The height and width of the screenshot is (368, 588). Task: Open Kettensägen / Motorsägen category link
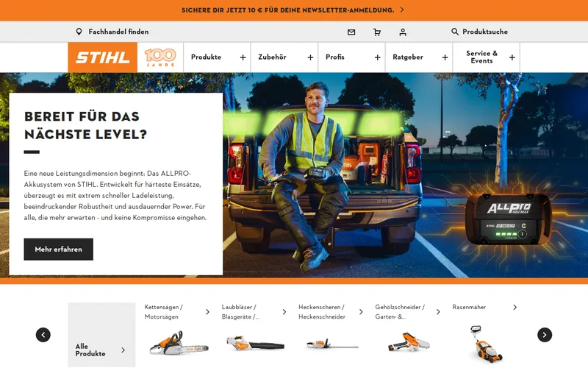tap(163, 311)
